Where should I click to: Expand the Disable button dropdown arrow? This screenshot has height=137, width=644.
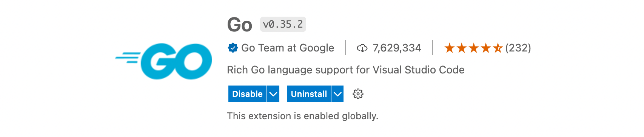[x=273, y=94]
